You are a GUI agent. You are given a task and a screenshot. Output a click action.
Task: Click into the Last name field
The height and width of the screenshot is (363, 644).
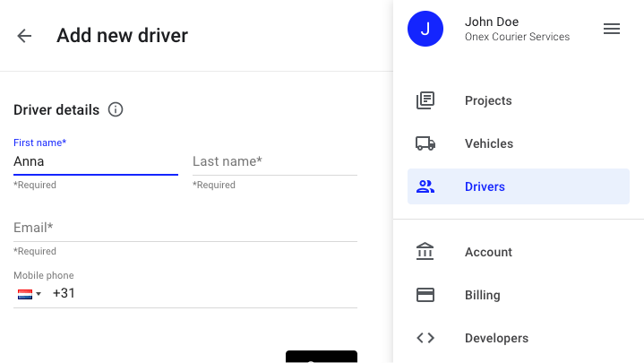point(275,161)
